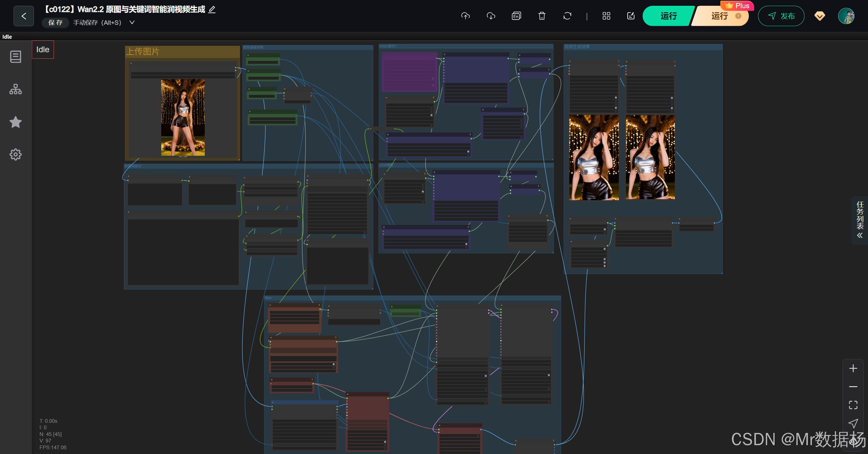Click the uploaded woman image thumbnail
Image resolution: width=868 pixels, height=454 pixels.
pyautogui.click(x=183, y=117)
